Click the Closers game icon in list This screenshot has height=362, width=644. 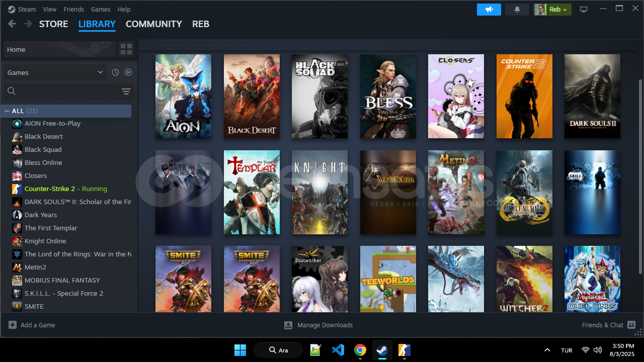click(17, 175)
